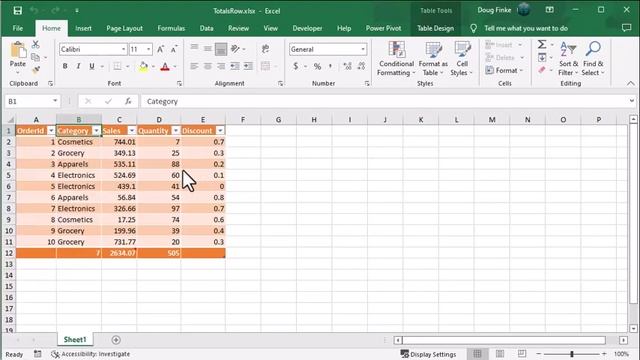Click the Center align icon
This screenshot has width=640, height=360.
[x=208, y=66]
